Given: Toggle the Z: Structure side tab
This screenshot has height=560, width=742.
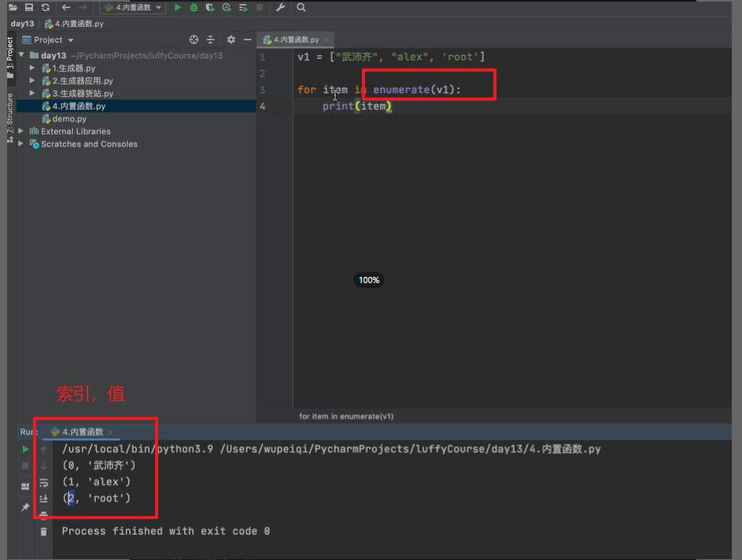Looking at the screenshot, I should (x=10, y=117).
